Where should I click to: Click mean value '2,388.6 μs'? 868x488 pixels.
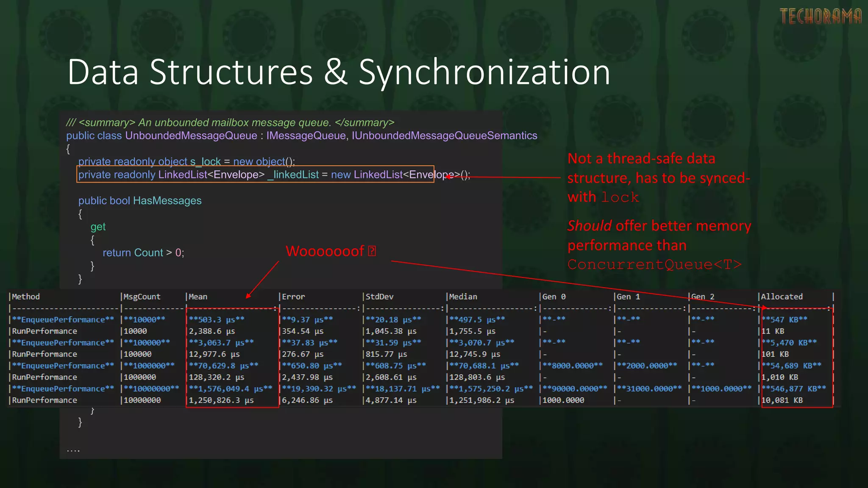point(212,331)
